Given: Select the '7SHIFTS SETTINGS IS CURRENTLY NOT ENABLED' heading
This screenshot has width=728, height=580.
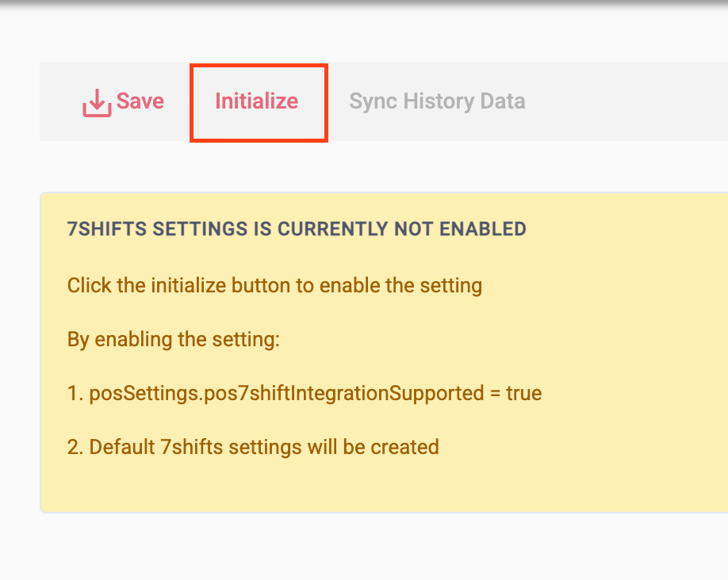Looking at the screenshot, I should [x=297, y=230].
